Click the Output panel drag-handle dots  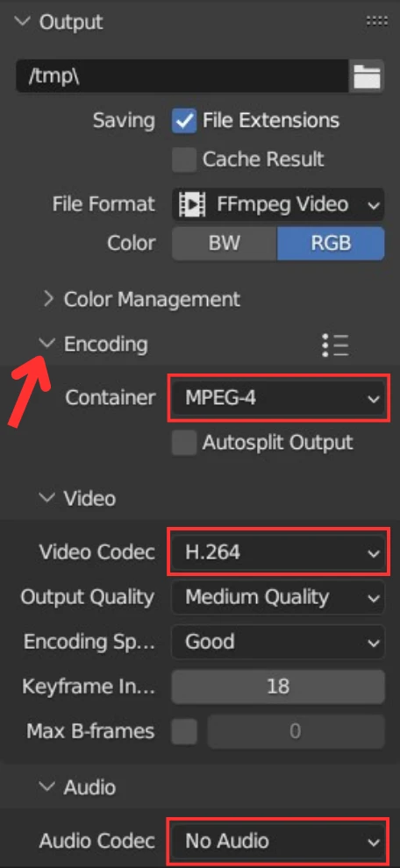[376, 22]
